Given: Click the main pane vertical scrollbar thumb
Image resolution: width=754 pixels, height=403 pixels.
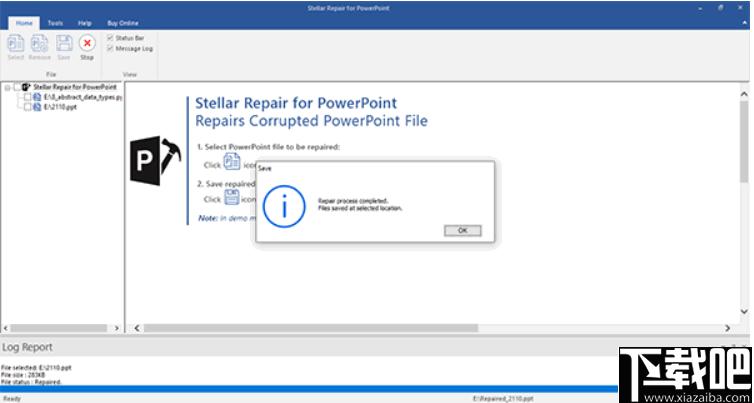Looking at the screenshot, I should [x=744, y=142].
